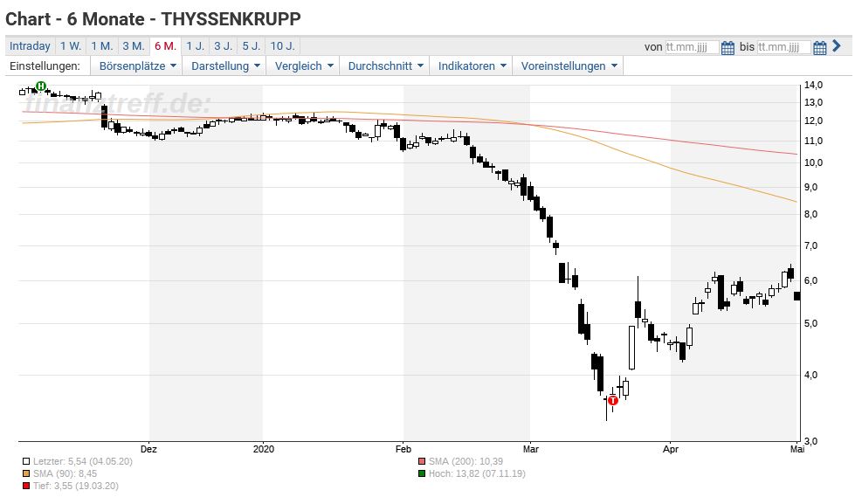Select the 1 W. time range
The image size is (862, 504).
click(x=71, y=46)
